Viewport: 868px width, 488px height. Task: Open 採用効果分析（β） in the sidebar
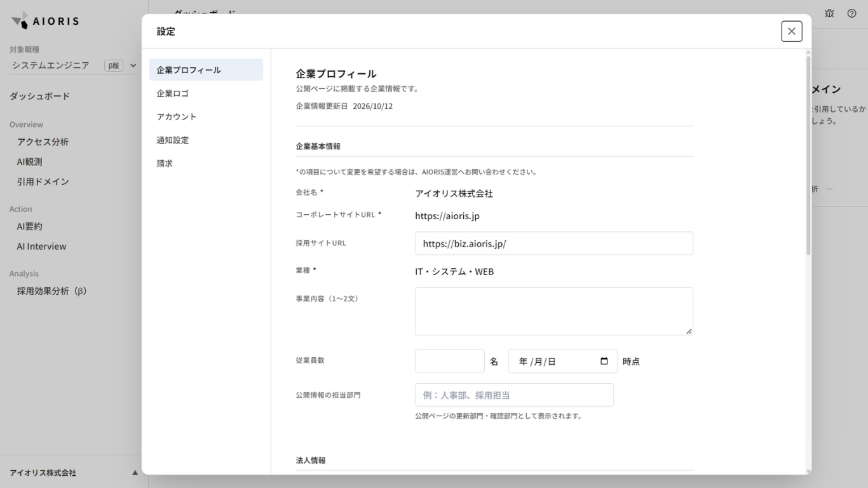[x=52, y=291]
